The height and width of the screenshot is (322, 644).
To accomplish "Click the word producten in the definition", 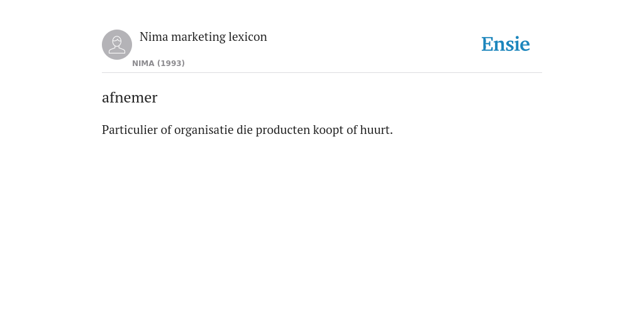I will click(283, 130).
